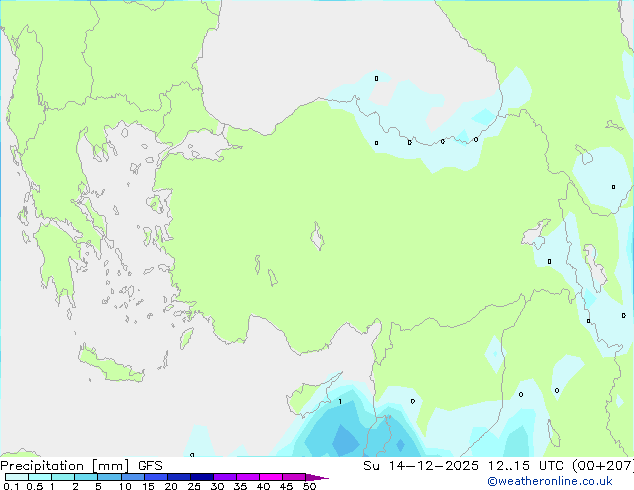Click the 'Precipitation [mm]' title text

coord(65,466)
